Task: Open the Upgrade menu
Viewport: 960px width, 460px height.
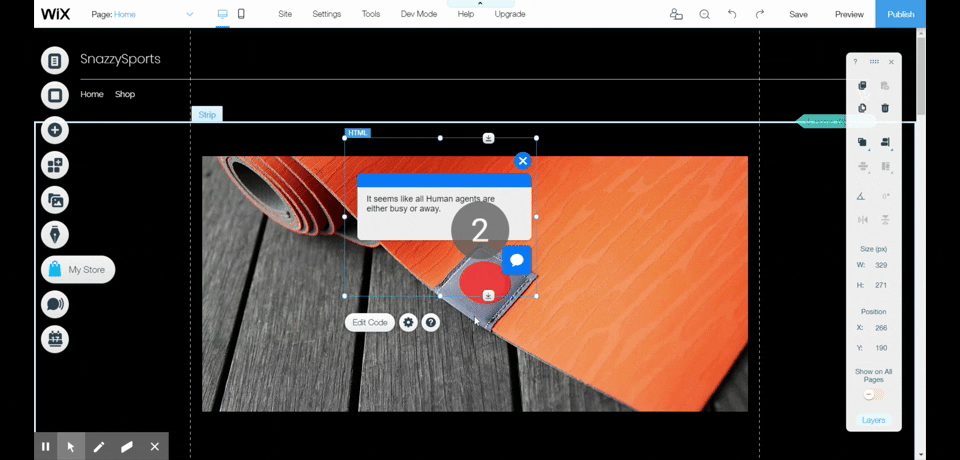Action: coord(510,14)
